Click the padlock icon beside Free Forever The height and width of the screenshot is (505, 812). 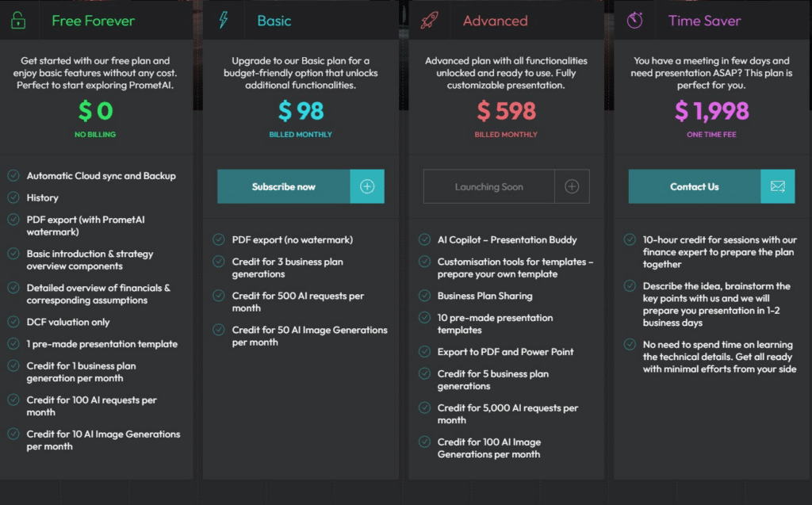pyautogui.click(x=18, y=20)
